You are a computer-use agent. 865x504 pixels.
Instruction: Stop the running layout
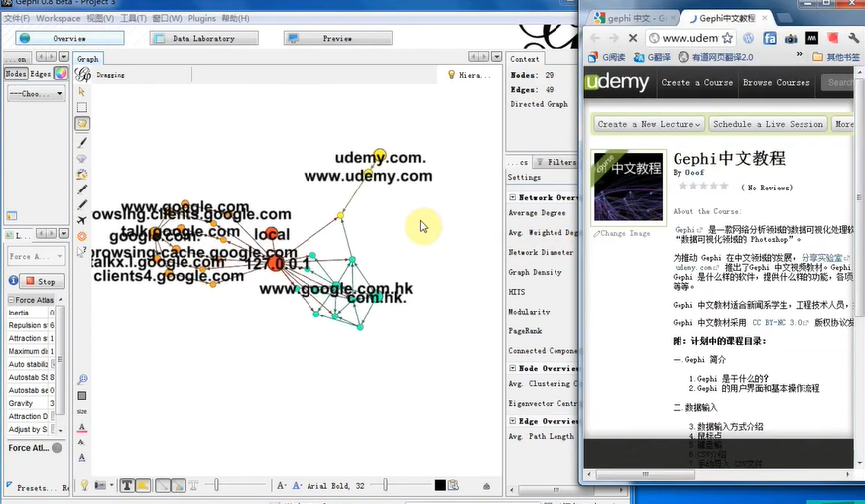(x=42, y=281)
